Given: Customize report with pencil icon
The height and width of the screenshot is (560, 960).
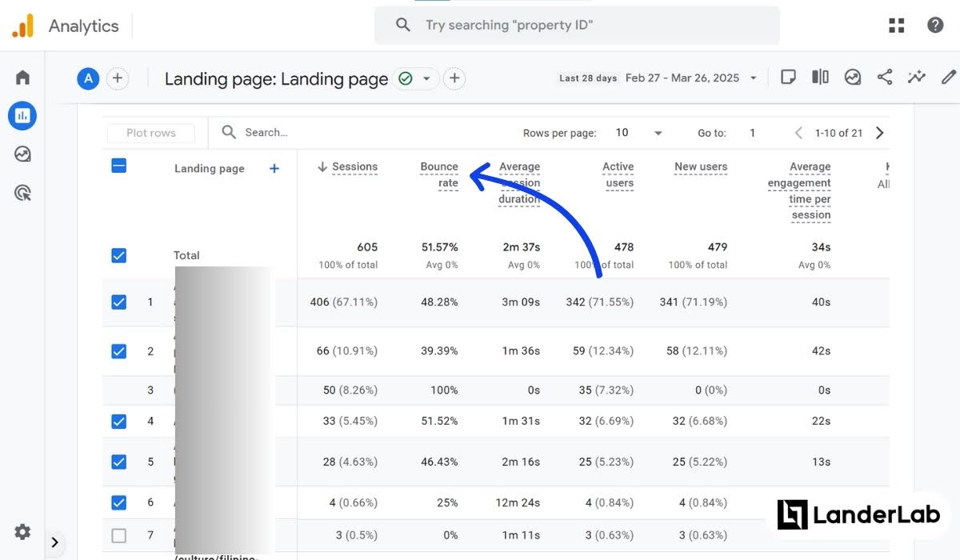Looking at the screenshot, I should coord(949,78).
